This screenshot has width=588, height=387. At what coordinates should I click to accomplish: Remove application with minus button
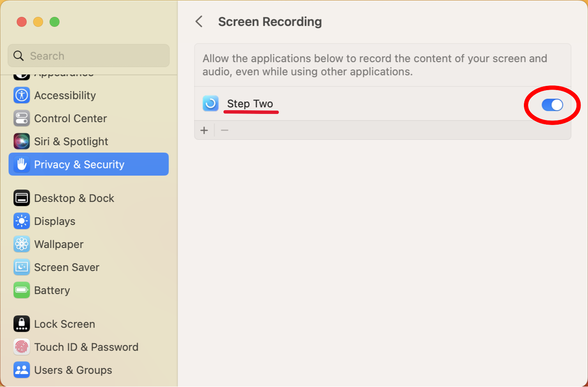[224, 130]
